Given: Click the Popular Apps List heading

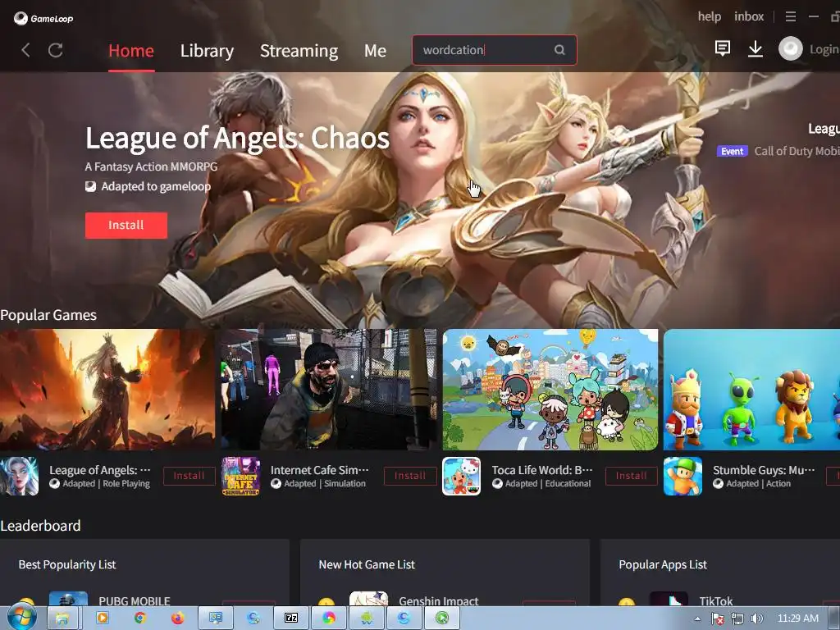Looking at the screenshot, I should (663, 564).
